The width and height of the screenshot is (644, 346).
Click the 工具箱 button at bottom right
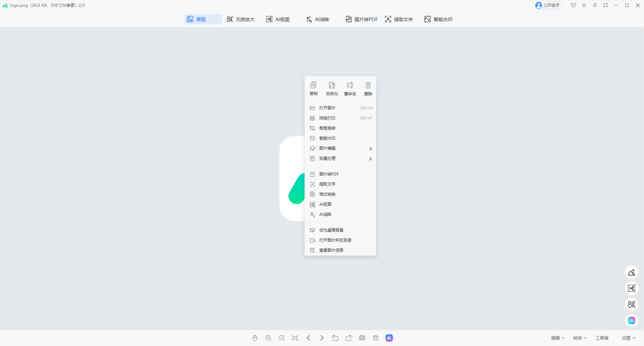pyautogui.click(x=602, y=338)
